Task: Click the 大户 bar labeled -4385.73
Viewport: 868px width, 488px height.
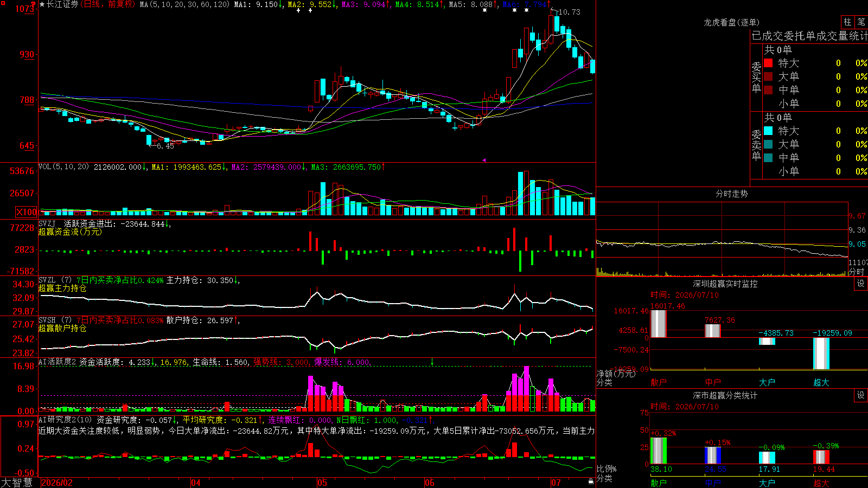Action: pos(767,341)
